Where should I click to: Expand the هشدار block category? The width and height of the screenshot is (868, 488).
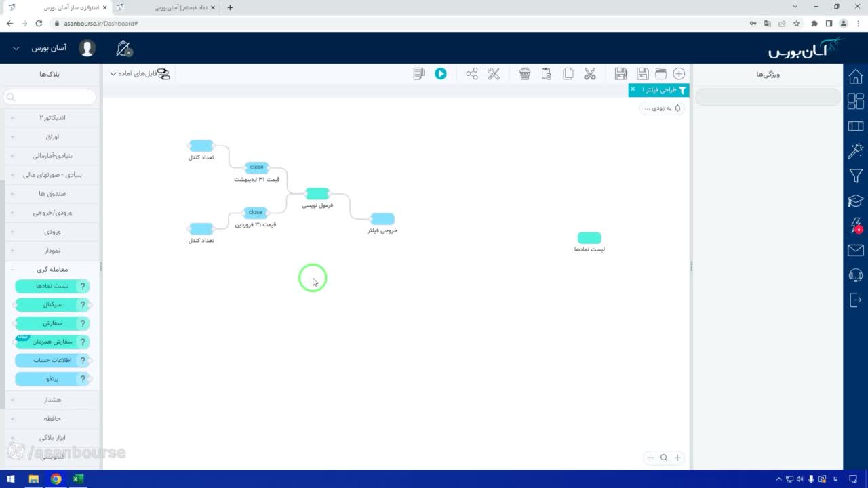(52, 399)
